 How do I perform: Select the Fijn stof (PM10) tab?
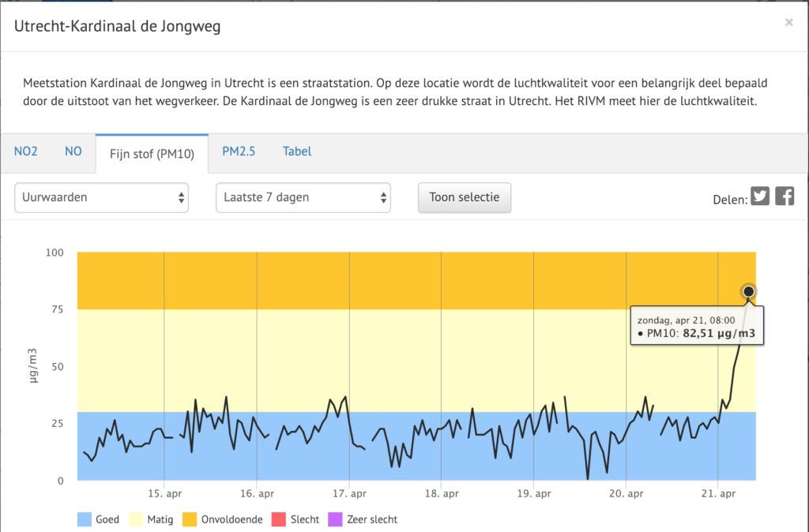152,152
